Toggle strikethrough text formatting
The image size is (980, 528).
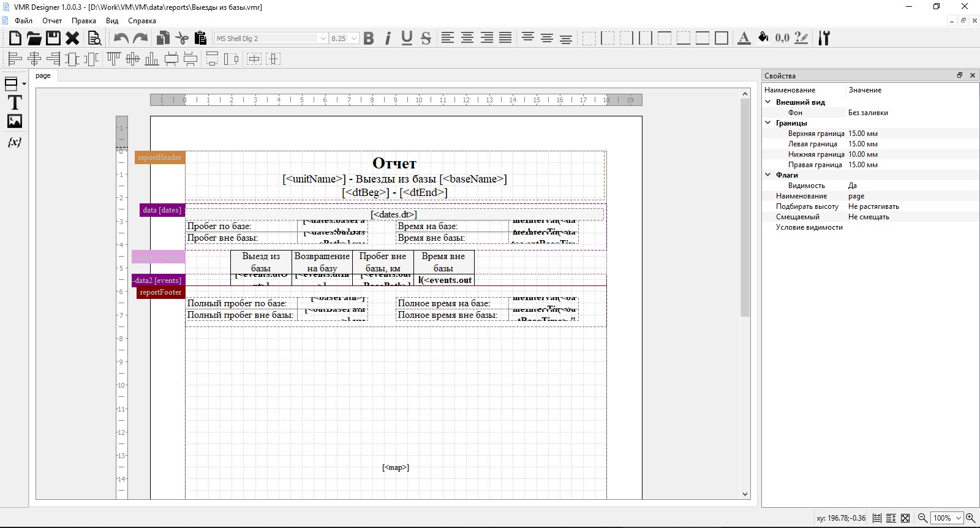(426, 38)
